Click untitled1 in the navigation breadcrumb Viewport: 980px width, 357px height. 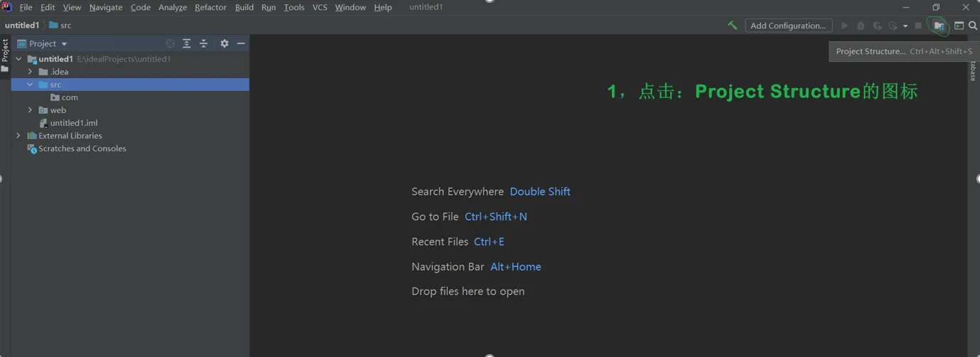click(22, 25)
